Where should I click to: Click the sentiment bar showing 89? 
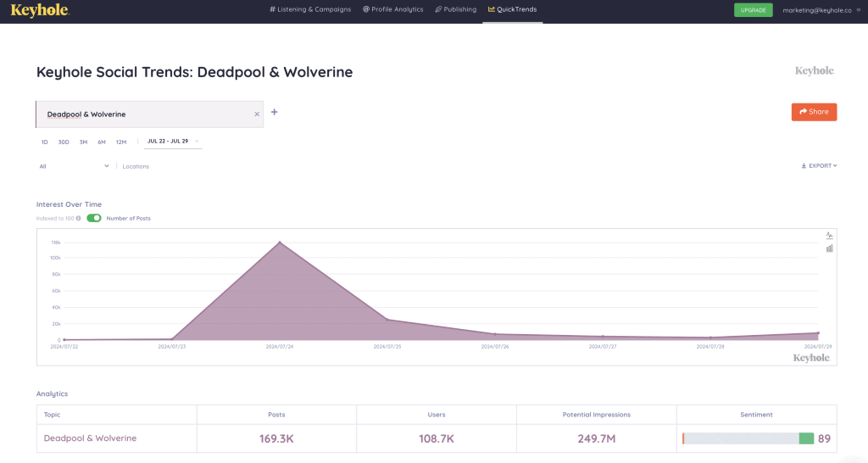click(x=748, y=438)
